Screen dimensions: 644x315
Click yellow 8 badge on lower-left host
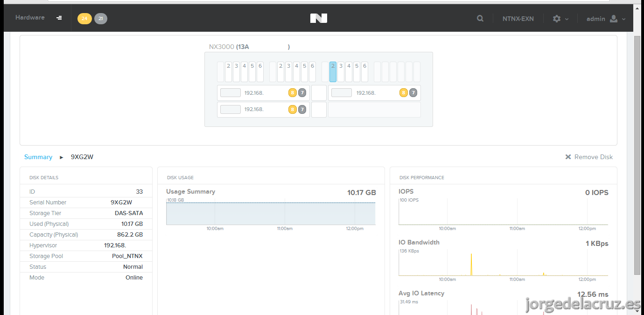(293, 110)
